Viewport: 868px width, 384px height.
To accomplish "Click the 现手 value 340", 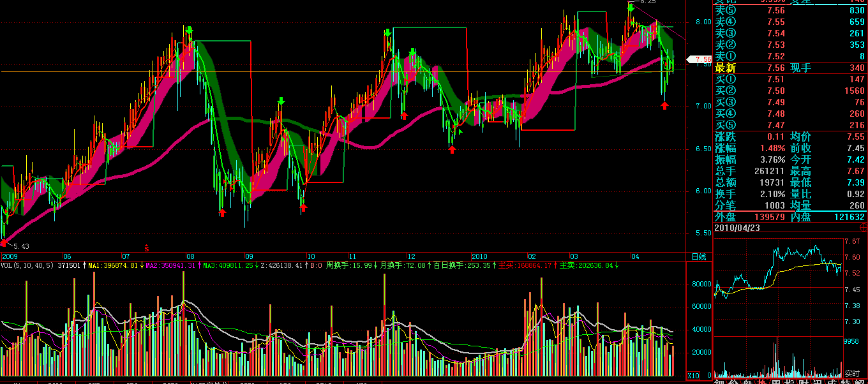I will coord(857,68).
